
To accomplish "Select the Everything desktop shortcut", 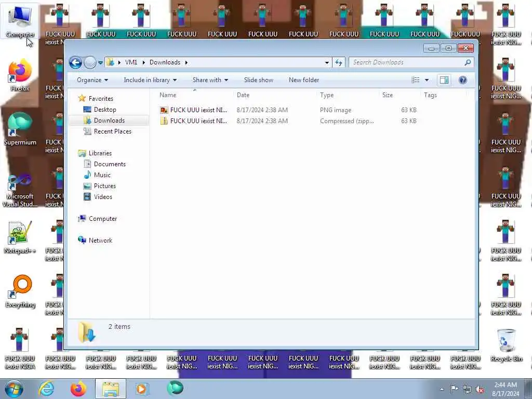I will 20,291.
